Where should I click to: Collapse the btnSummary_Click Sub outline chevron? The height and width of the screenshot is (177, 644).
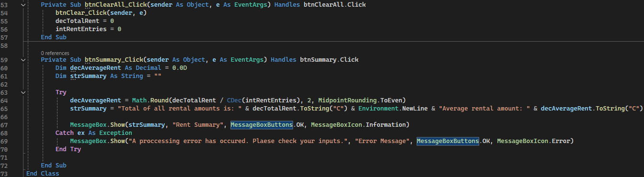(23, 60)
